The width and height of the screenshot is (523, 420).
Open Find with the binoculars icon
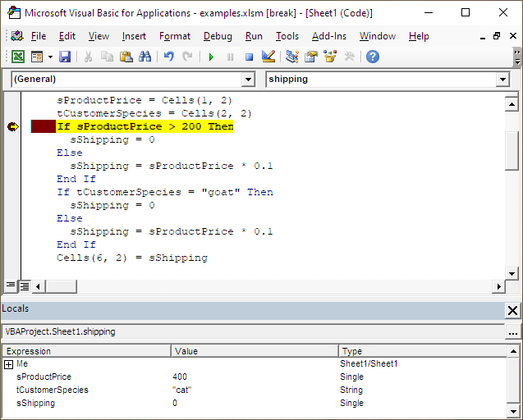pos(145,57)
